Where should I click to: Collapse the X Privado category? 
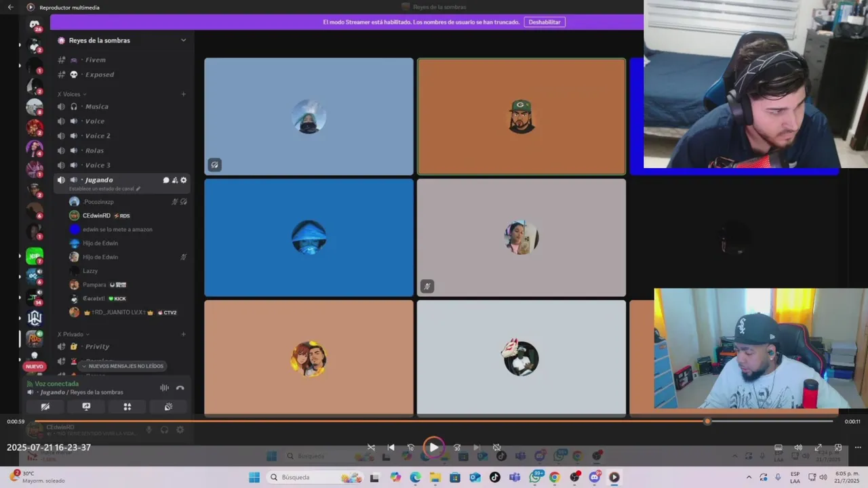[73, 334]
